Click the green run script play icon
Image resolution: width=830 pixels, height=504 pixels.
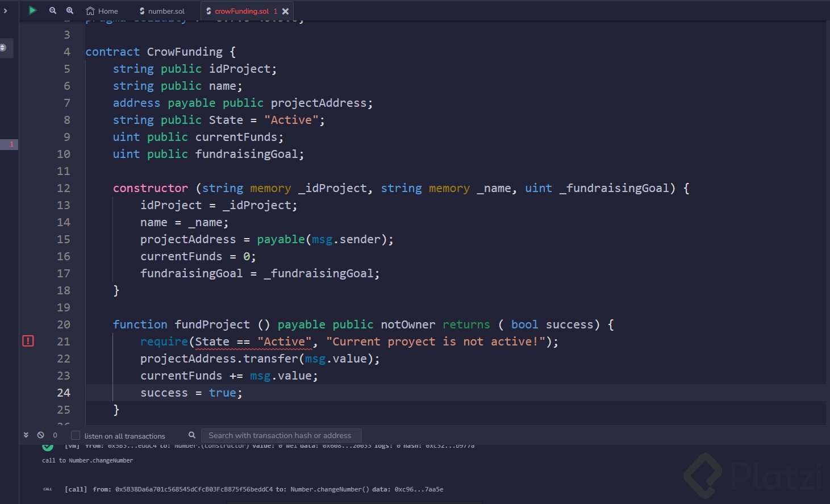(32, 10)
